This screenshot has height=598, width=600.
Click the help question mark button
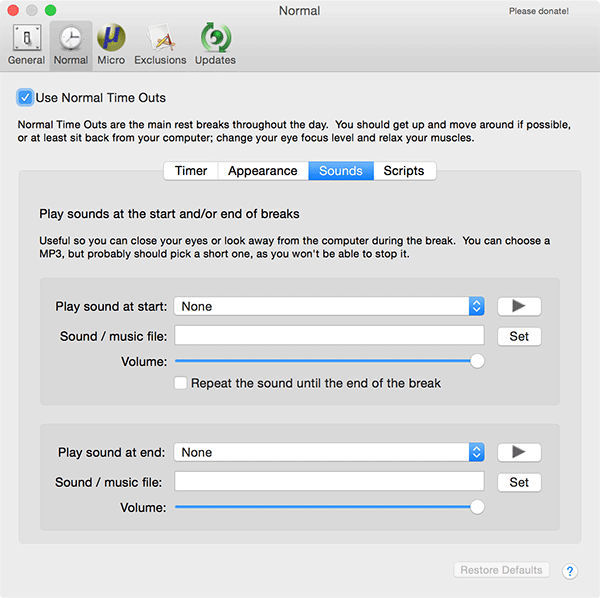pyautogui.click(x=569, y=571)
